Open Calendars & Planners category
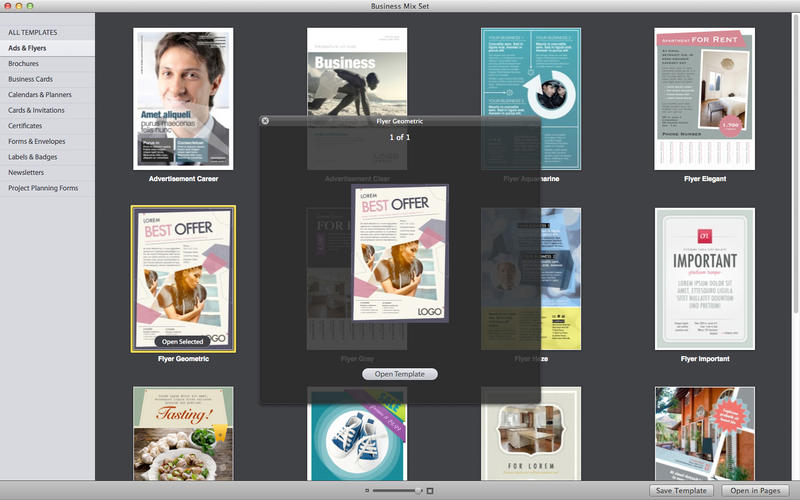800x500 pixels. coord(47,94)
